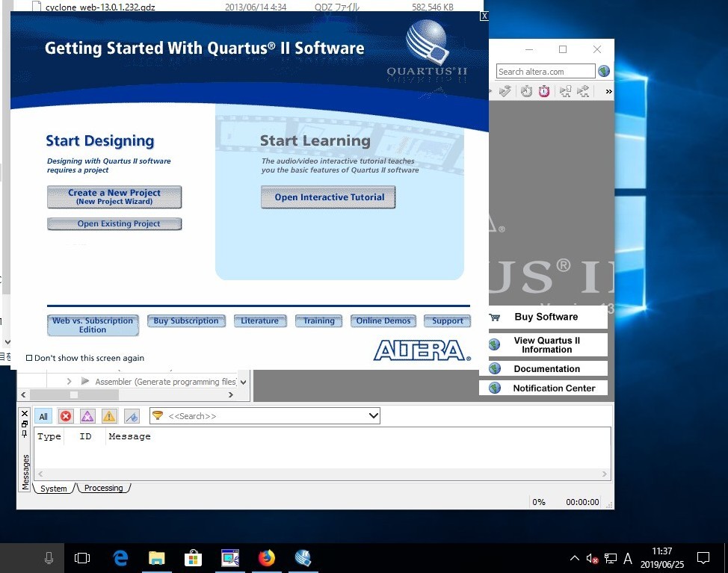Image resolution: width=728 pixels, height=573 pixels.
Task: Tick "Don't show this screen again" checkbox
Action: pos(29,358)
